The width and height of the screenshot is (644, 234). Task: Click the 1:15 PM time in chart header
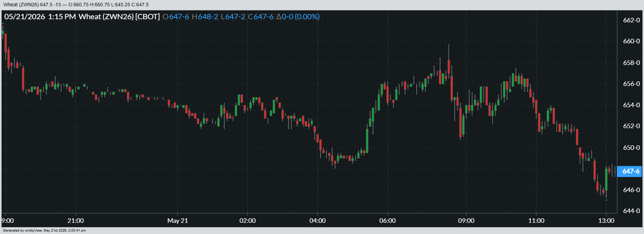click(x=62, y=16)
